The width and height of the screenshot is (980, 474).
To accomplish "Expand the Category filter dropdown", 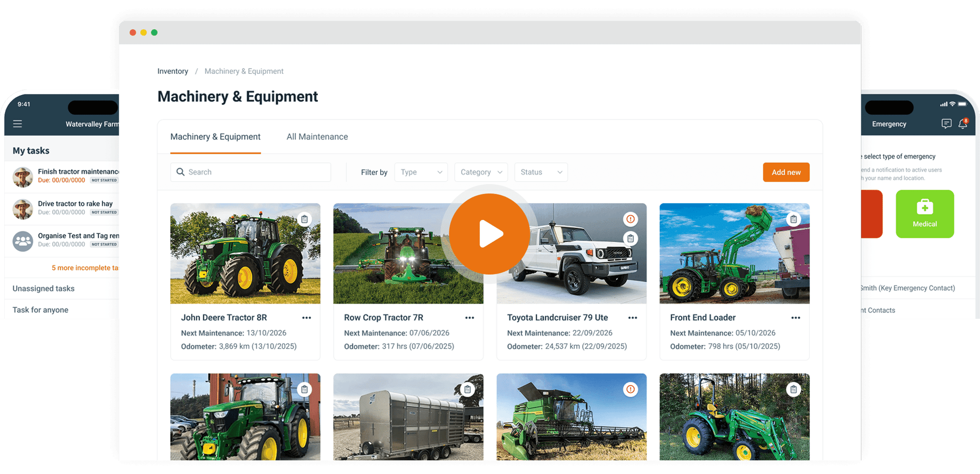I will pos(481,172).
